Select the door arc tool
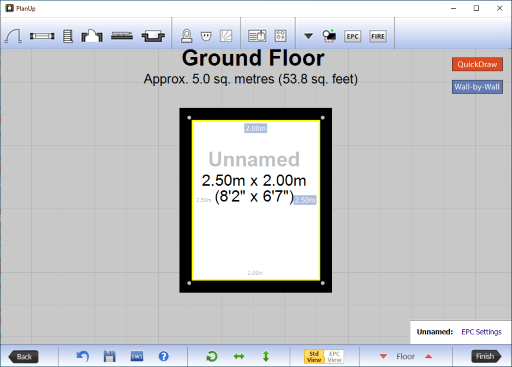Screen dimensions: 512x367 [x=13, y=36]
